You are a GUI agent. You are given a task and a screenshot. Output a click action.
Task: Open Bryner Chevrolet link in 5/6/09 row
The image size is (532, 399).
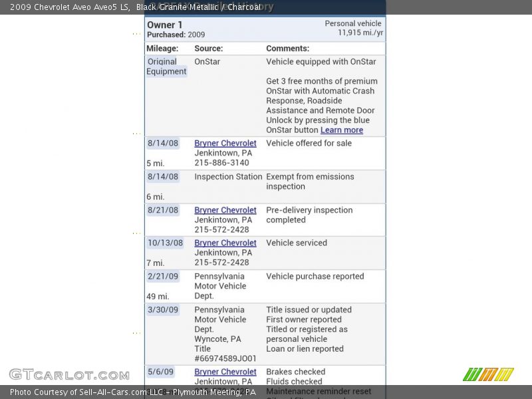click(225, 372)
